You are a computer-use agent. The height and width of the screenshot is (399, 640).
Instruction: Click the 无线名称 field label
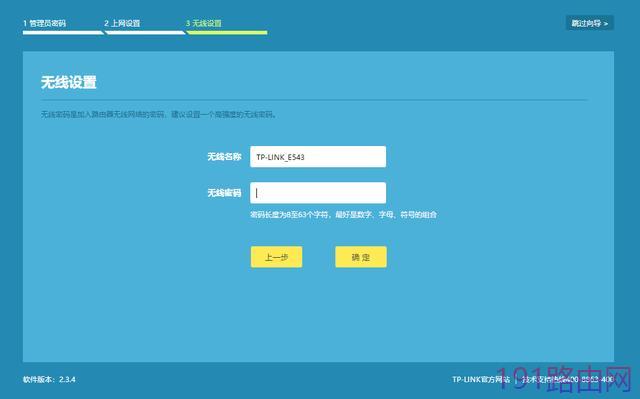pyautogui.click(x=224, y=157)
